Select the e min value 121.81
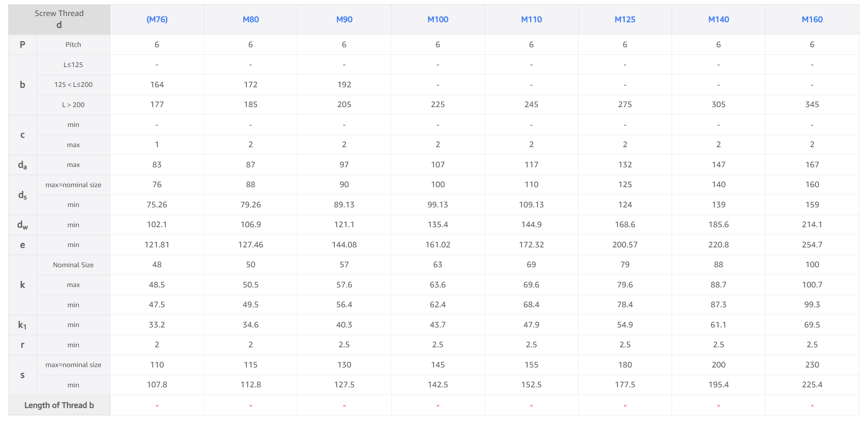This screenshot has width=868, height=430. point(157,245)
